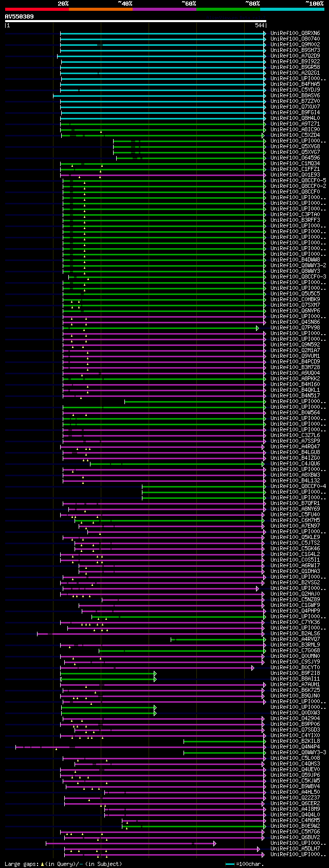Screen dimensions: 329x868
Task: Click hit label UniRef100_B0W564
Action: 295,412
